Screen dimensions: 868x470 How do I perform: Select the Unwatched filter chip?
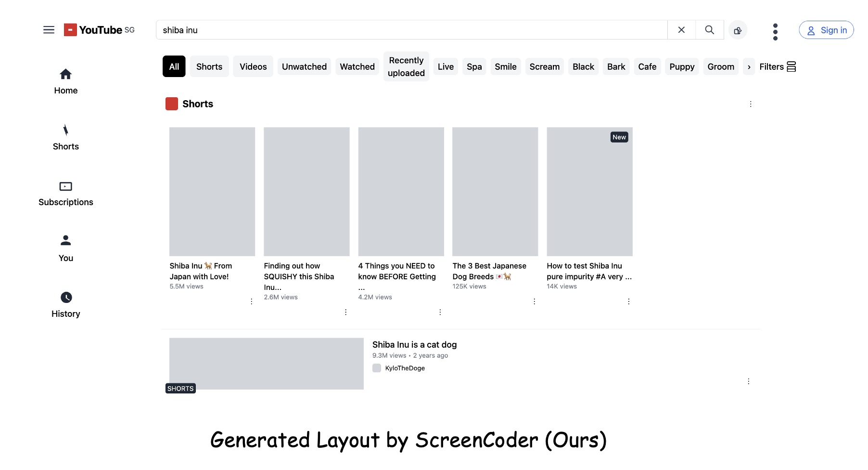(x=304, y=66)
